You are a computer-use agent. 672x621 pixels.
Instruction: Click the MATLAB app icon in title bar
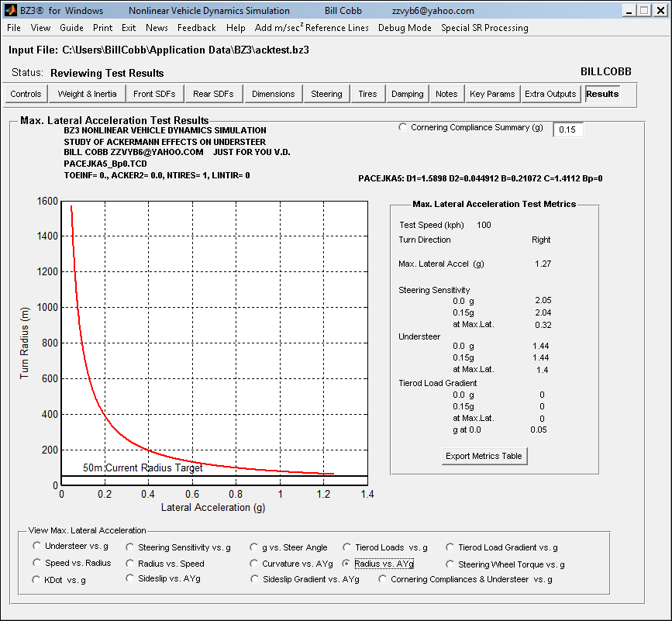tap(11, 10)
